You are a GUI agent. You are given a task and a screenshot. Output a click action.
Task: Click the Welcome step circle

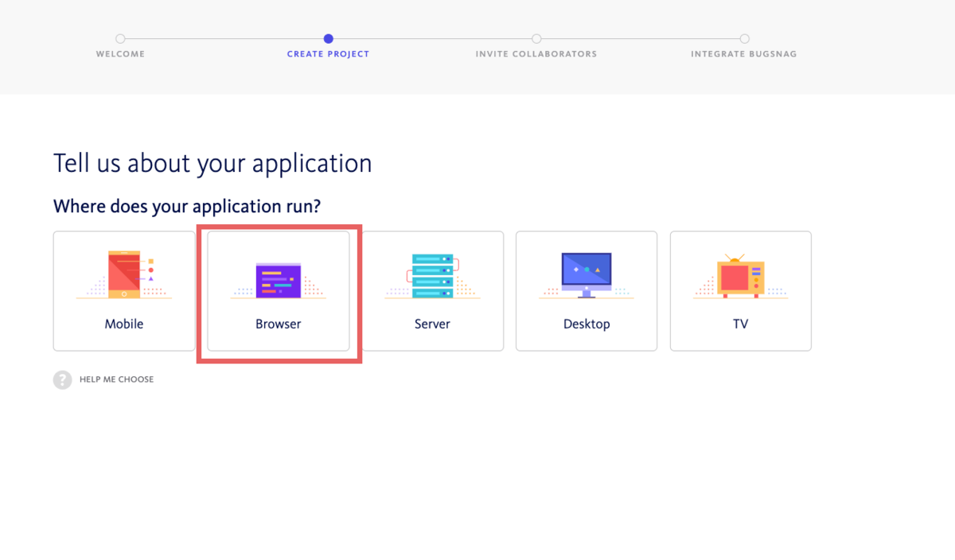click(x=120, y=38)
